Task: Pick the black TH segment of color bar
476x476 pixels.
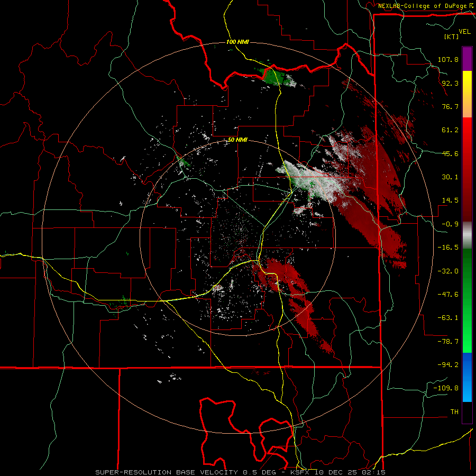Action: click(x=467, y=412)
